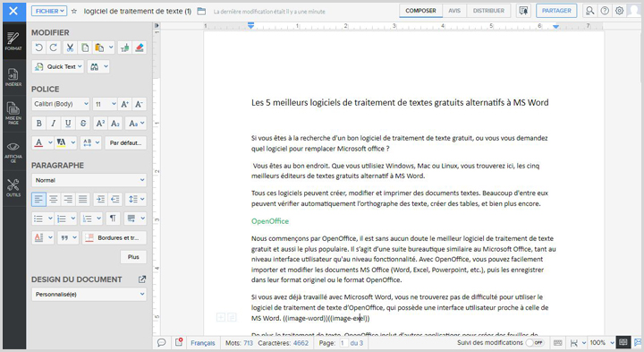The height and width of the screenshot is (352, 644).
Task: Toggle superscript formatting
Action: click(x=100, y=124)
